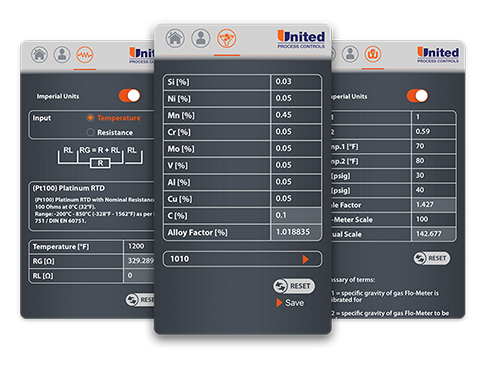Edit the Ni [%] value field
The height and width of the screenshot is (366, 488).
296,98
